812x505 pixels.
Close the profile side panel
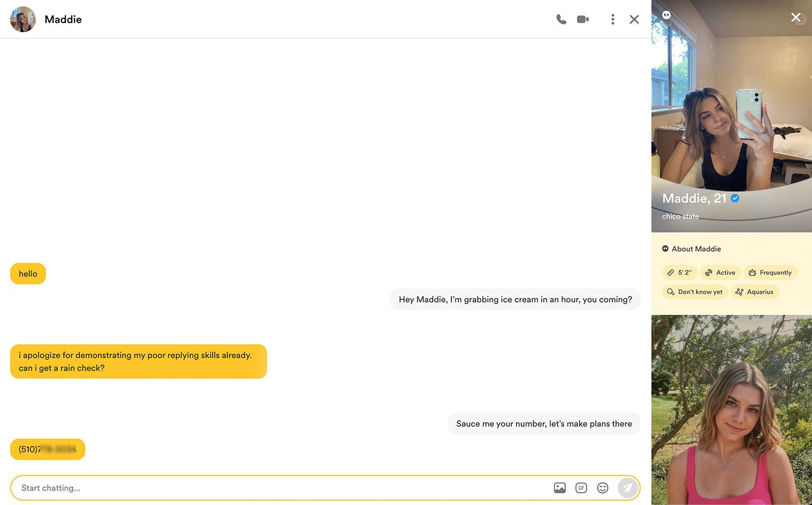click(x=795, y=18)
